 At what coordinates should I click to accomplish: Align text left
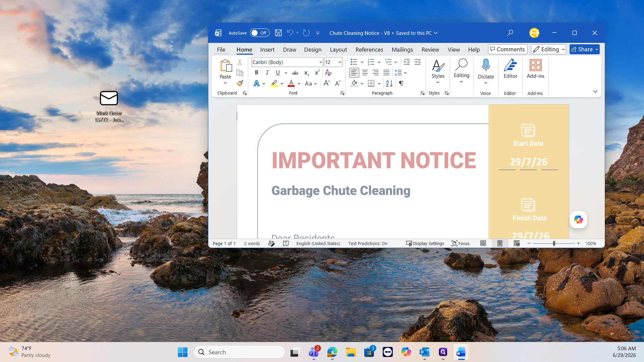354,73
